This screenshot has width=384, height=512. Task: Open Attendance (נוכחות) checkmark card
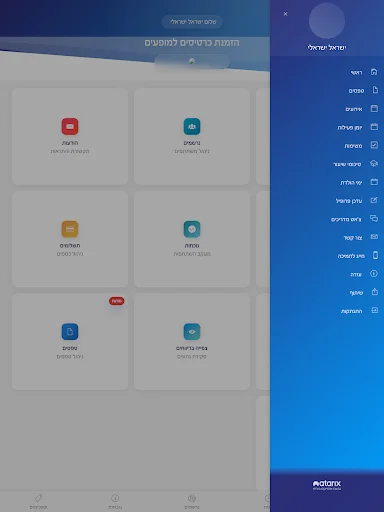click(x=192, y=239)
